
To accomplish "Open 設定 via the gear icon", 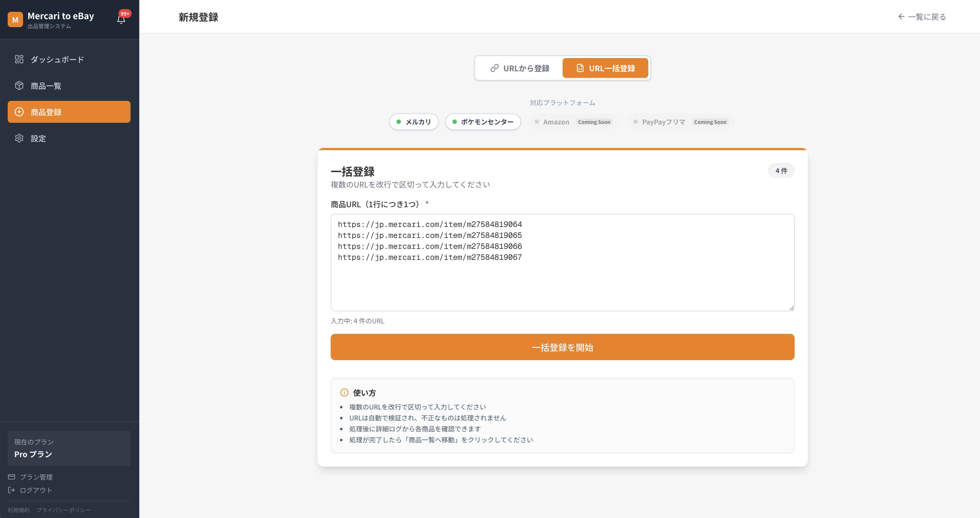I will click(x=19, y=138).
